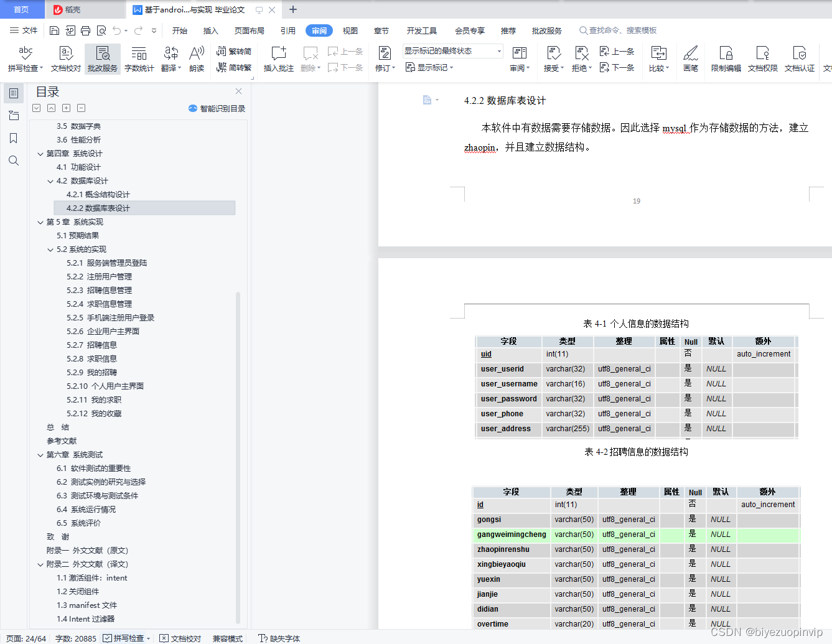Viewport: 832px width, 644px height.
Task: Open document permissions (文档权限)
Action: coord(763,59)
